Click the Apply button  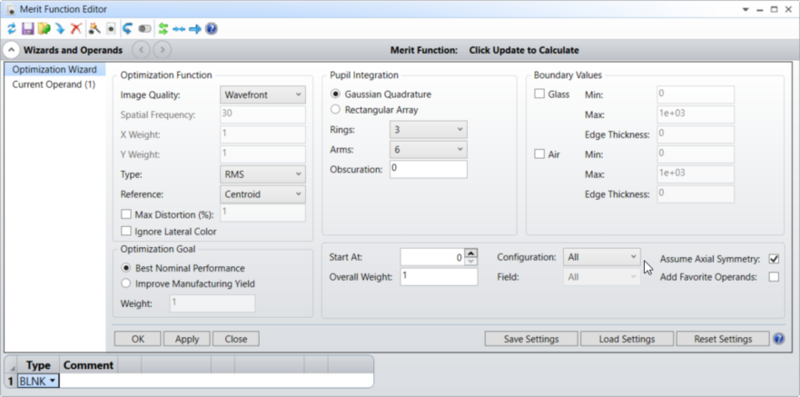coord(187,339)
